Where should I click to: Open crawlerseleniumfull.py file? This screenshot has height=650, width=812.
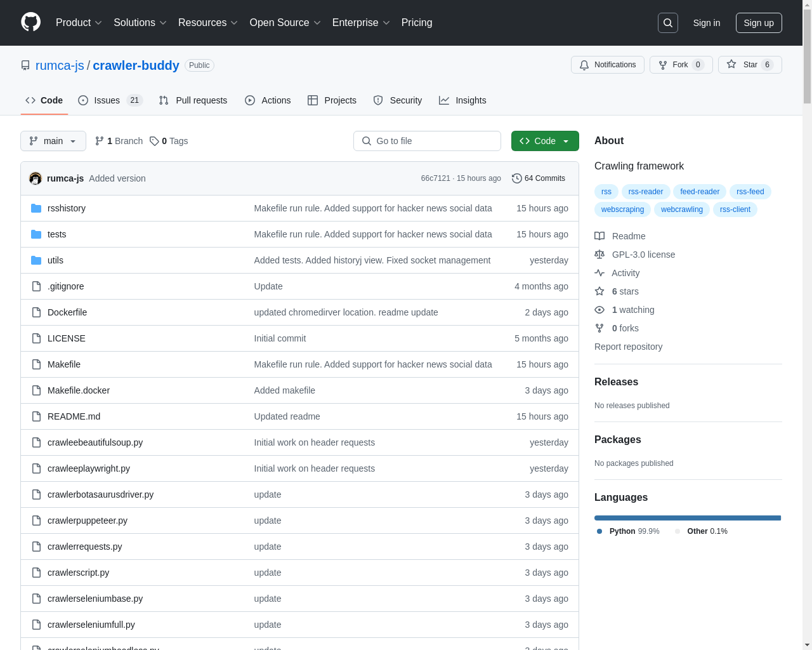(x=91, y=625)
